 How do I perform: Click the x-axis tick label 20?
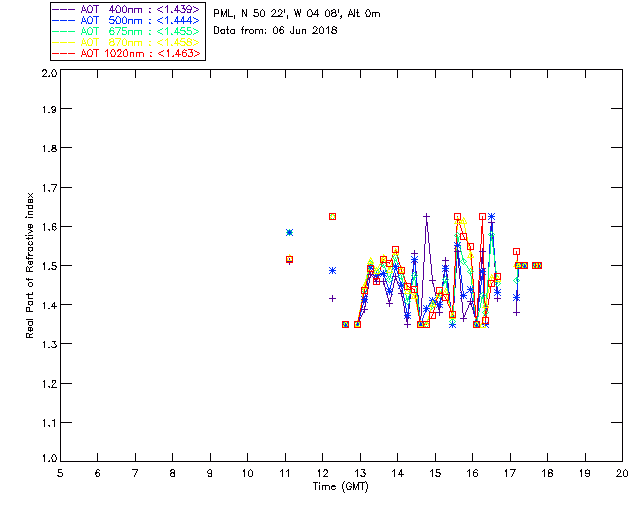(622, 472)
